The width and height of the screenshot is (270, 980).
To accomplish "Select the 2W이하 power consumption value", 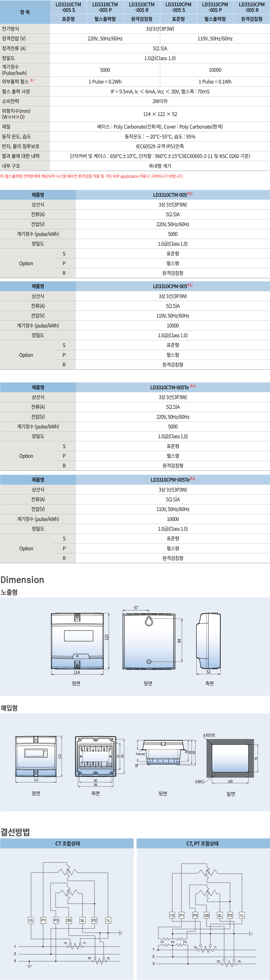I will (x=160, y=101).
